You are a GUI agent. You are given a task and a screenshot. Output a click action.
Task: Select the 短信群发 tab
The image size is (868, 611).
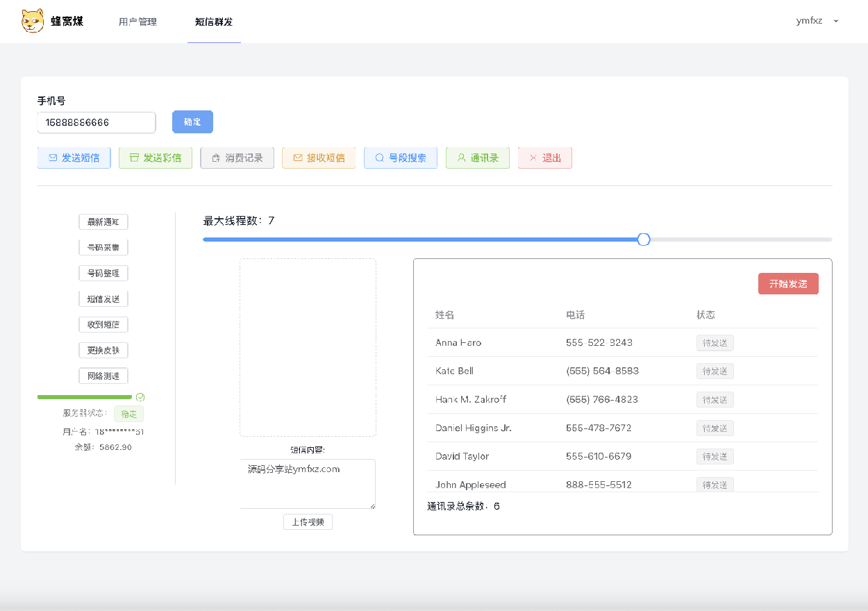[214, 22]
